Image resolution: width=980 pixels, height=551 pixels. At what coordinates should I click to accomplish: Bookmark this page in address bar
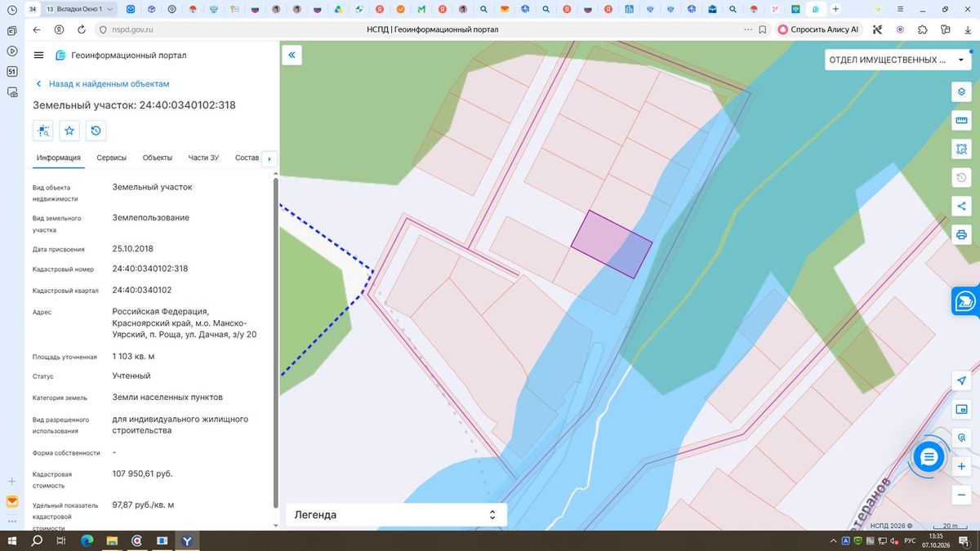[x=763, y=29]
